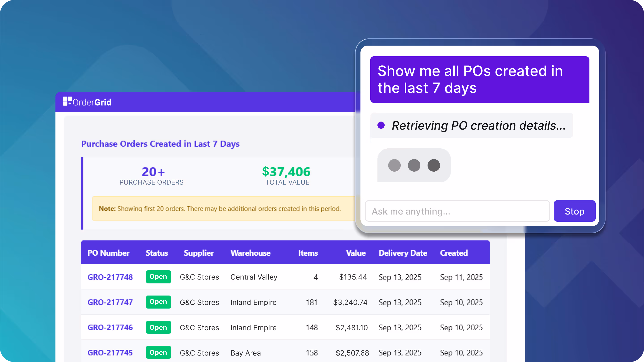
Task: Click Open status badge for GRO-217746
Action: (x=158, y=327)
